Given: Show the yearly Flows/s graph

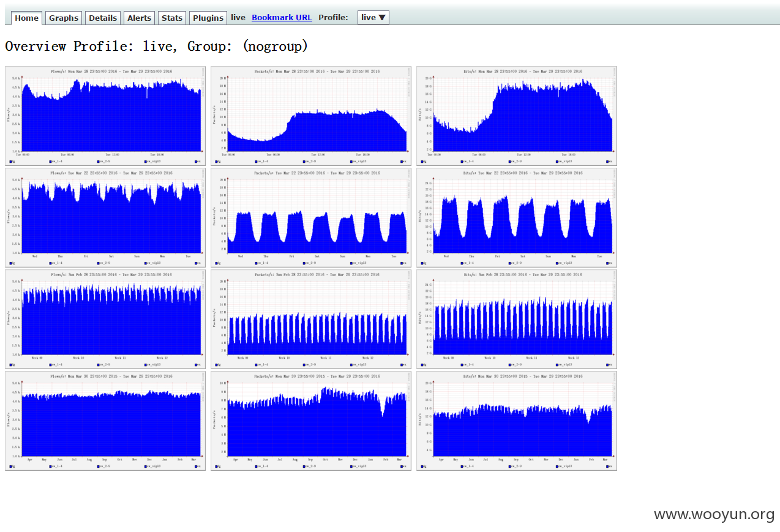Looking at the screenshot, I should point(105,421).
